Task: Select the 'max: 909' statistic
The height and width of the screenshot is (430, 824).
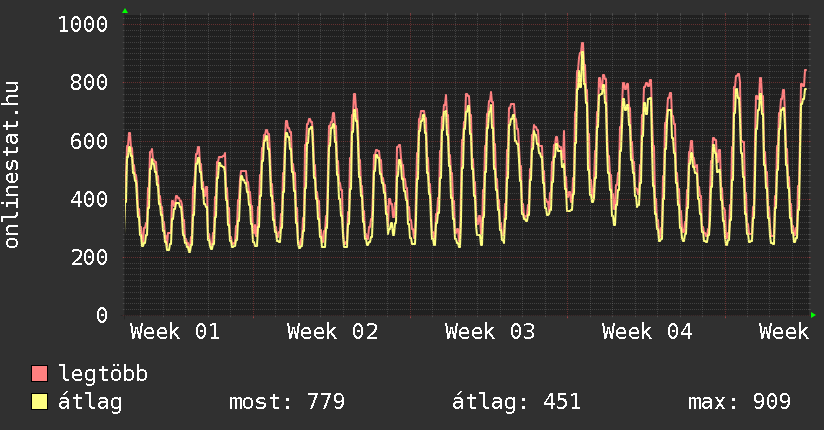Action: coord(739,403)
